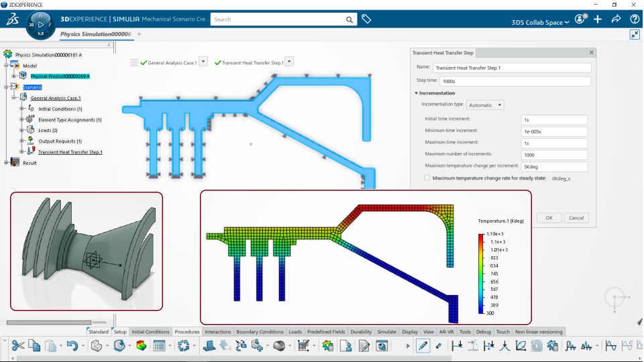This screenshot has height=362, width=644.
Task: Select the blue pencil tool icon
Action: (x=423, y=346)
